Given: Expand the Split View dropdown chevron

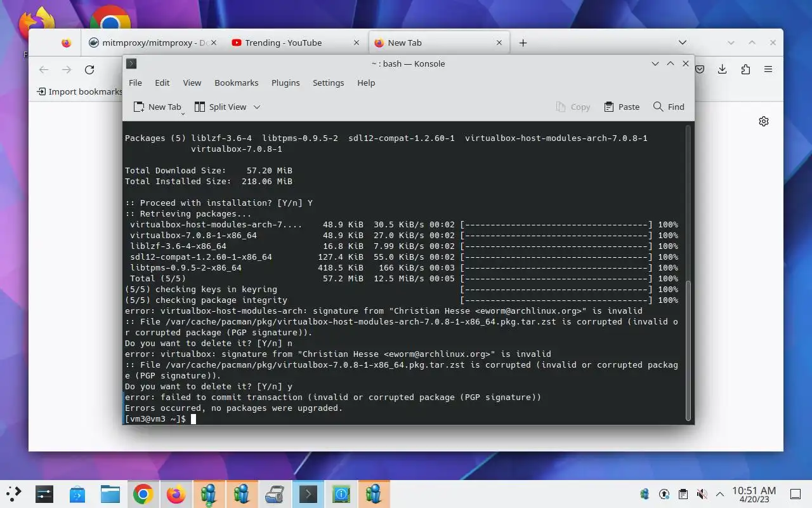Looking at the screenshot, I should pyautogui.click(x=257, y=107).
